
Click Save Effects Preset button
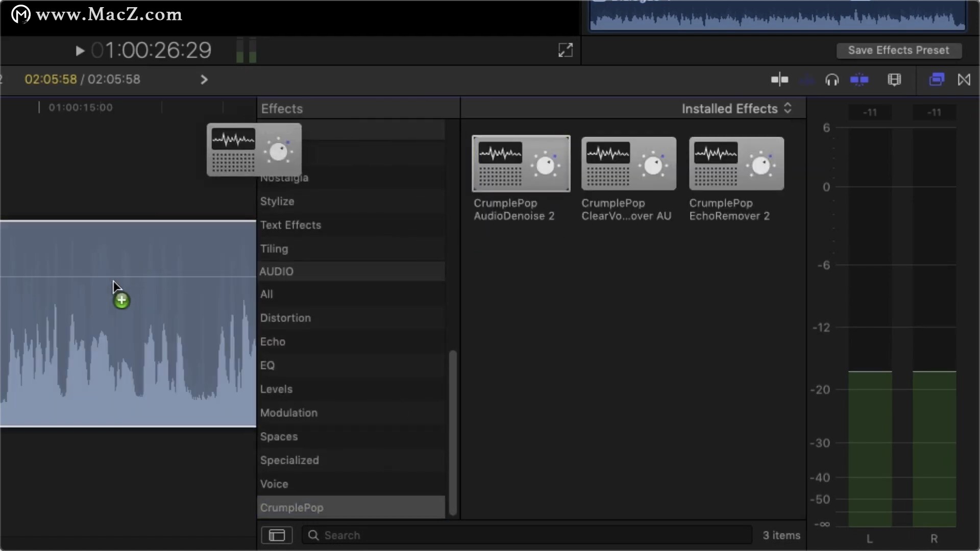898,50
